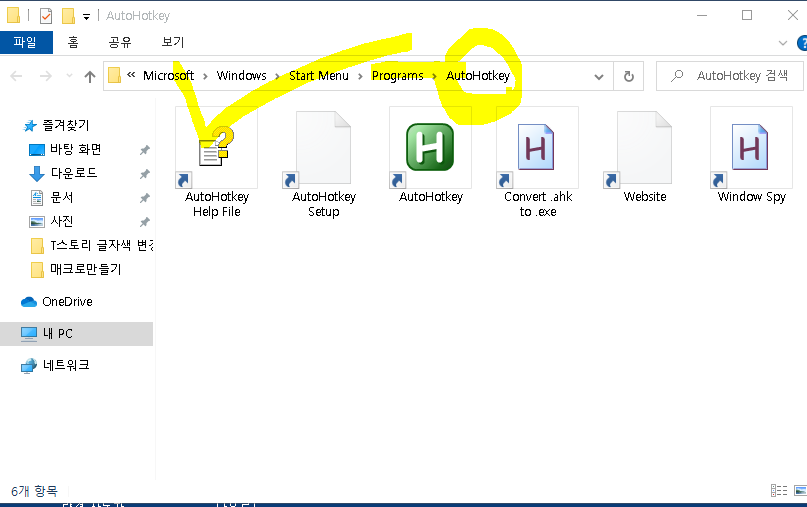
Task: Open 문서 in the sidebar
Action: [x=52, y=197]
